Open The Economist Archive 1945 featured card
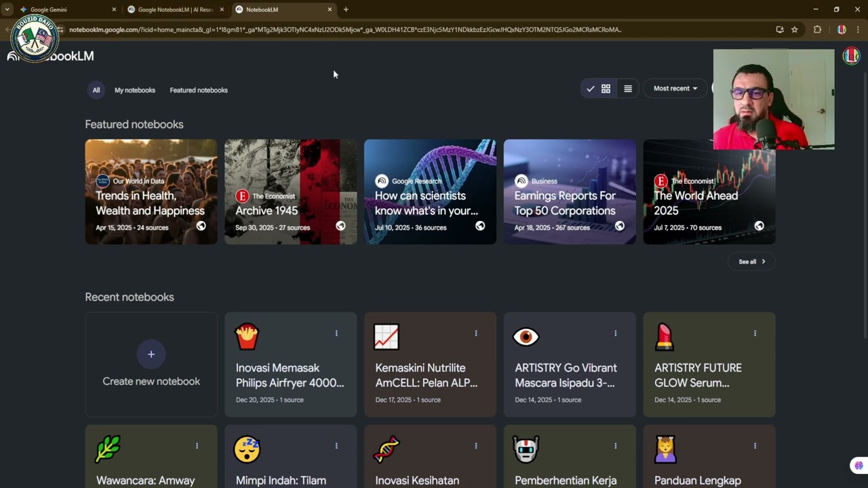Viewport: 868px width, 488px height. pos(291,192)
